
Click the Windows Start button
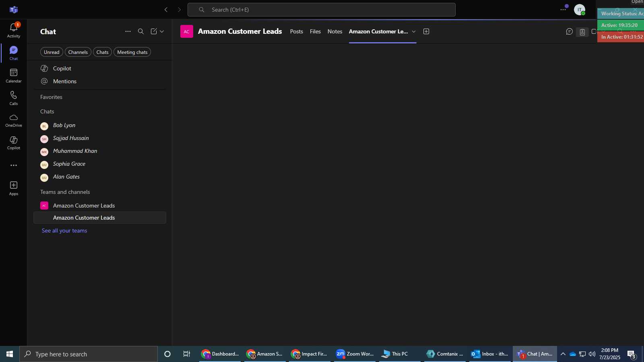pyautogui.click(x=10, y=354)
